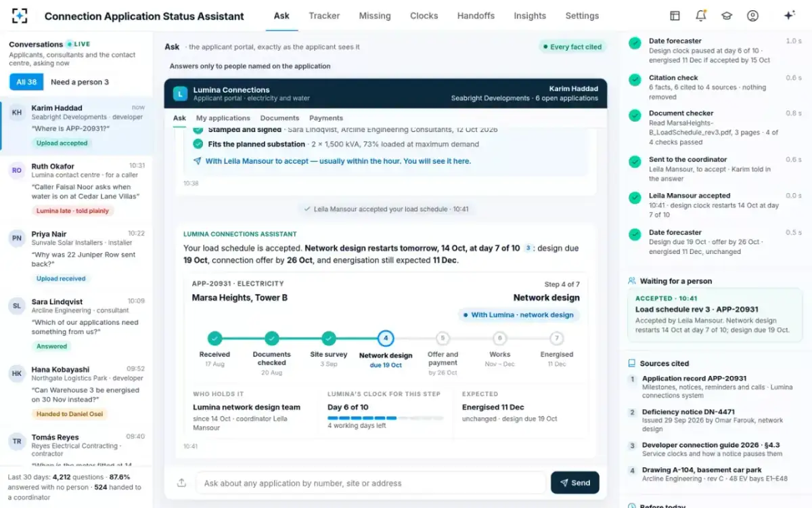The width and height of the screenshot is (812, 508).
Task: Open the portal Payments tab
Action: pos(326,118)
